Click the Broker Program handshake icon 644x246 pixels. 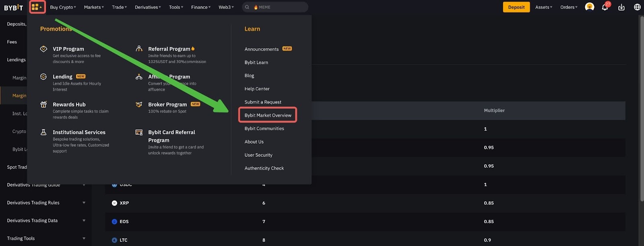(139, 105)
